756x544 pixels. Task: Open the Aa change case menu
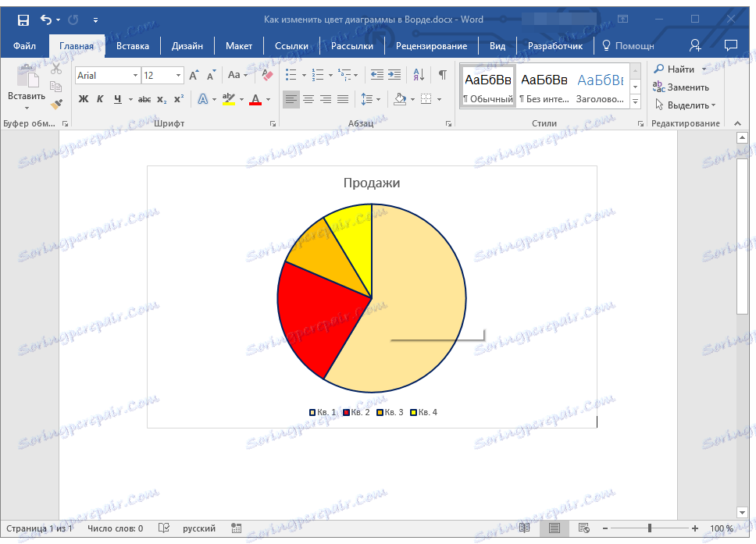tap(237, 75)
